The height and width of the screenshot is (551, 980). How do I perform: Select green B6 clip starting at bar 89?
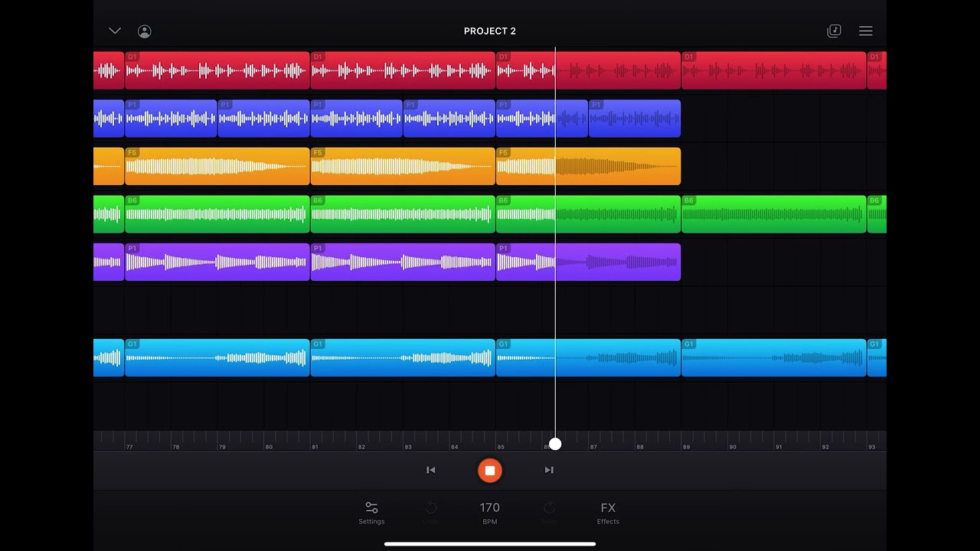(x=773, y=214)
